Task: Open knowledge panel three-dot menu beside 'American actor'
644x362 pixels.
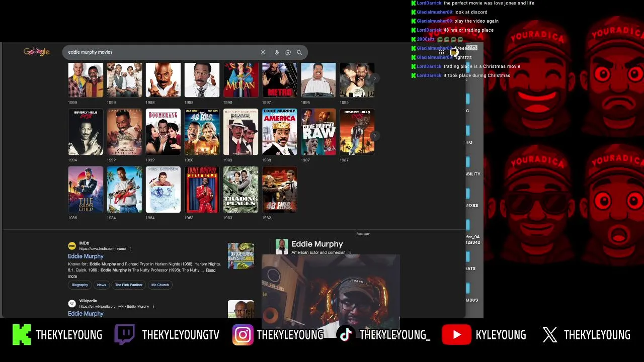Action: click(350, 253)
